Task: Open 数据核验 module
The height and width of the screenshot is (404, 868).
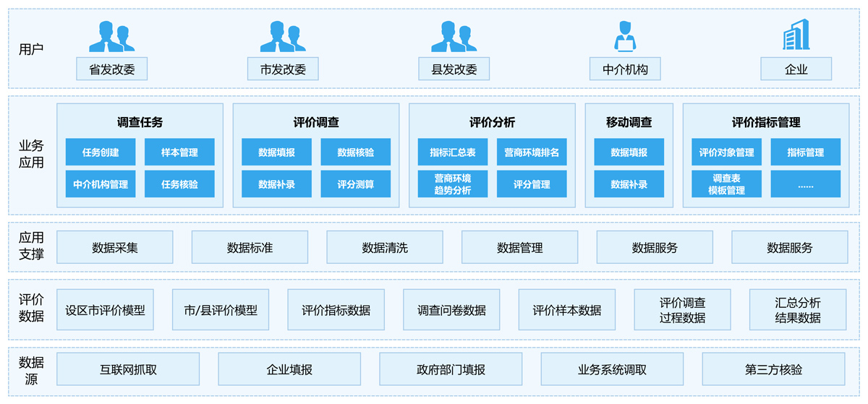Action: coord(355,152)
